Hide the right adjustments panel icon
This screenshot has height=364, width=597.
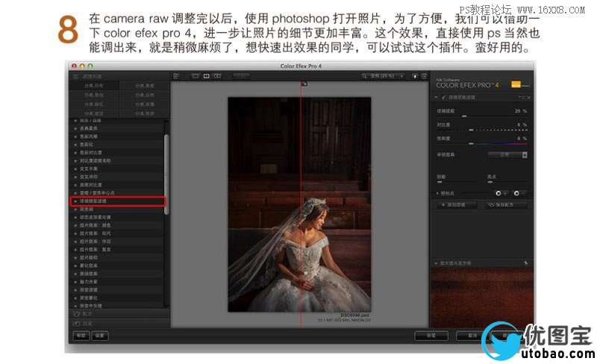tap(424, 76)
